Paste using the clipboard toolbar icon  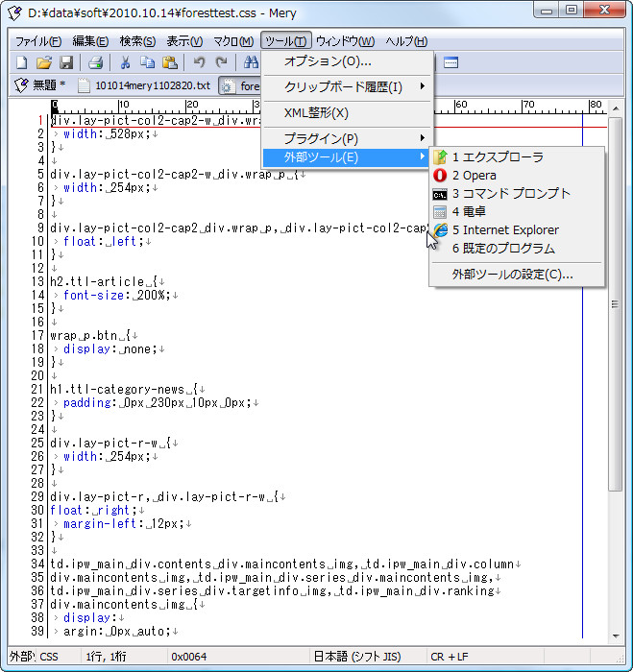(170, 62)
